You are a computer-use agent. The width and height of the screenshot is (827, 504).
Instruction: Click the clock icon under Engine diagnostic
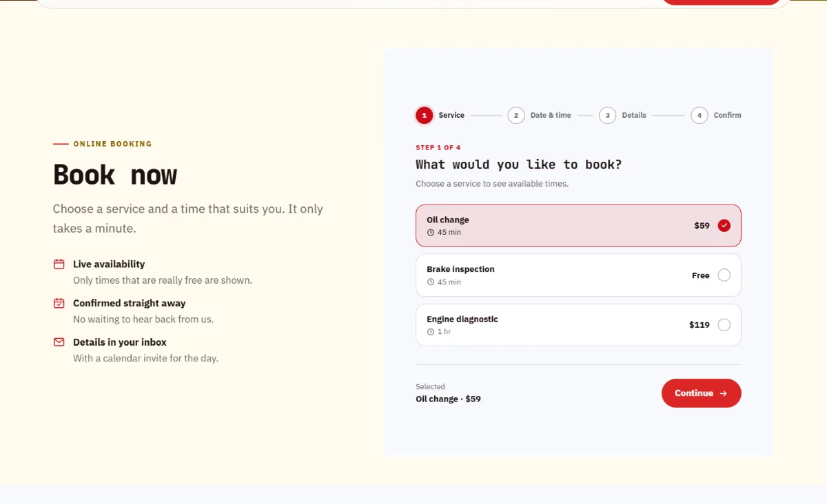(x=431, y=332)
